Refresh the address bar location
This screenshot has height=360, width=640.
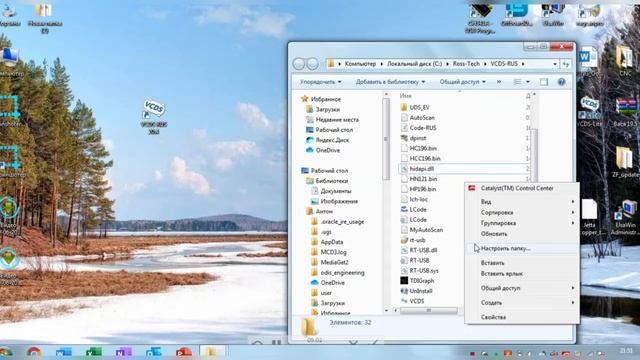click(566, 64)
